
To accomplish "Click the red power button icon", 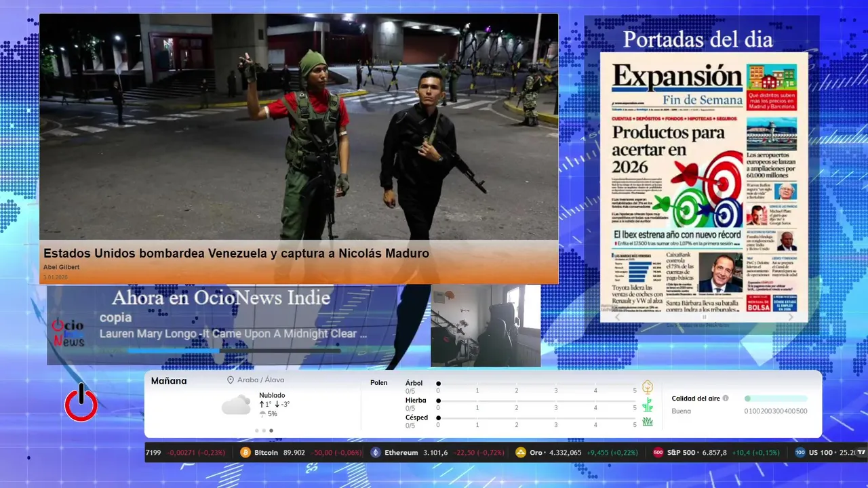I will click(x=81, y=403).
